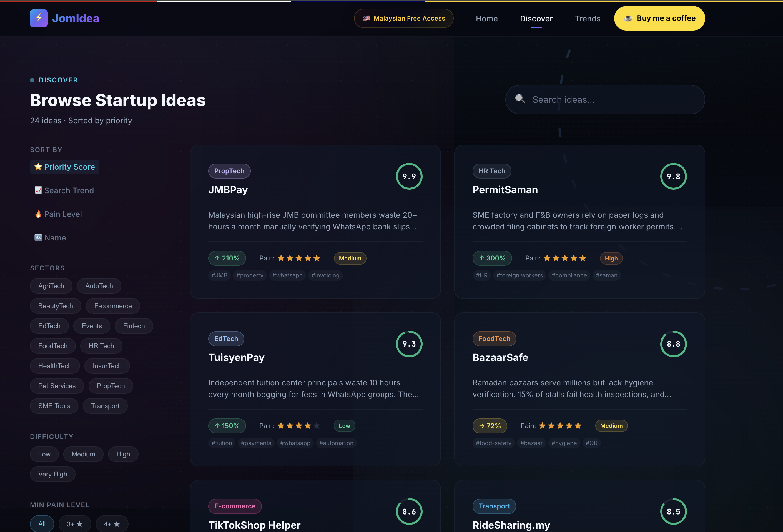Toggle the Fintech sector filter

[x=134, y=326]
